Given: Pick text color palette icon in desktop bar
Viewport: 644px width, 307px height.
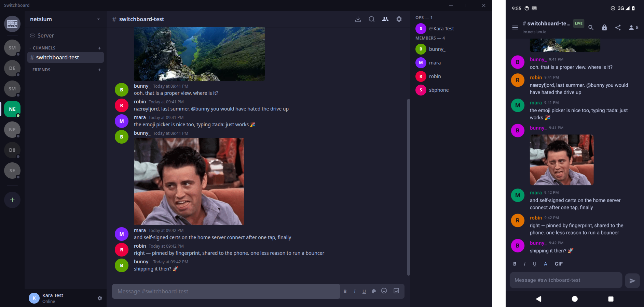Looking at the screenshot, I should click(374, 291).
